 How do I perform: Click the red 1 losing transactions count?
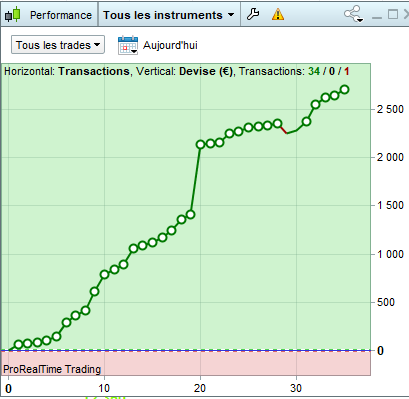347,71
